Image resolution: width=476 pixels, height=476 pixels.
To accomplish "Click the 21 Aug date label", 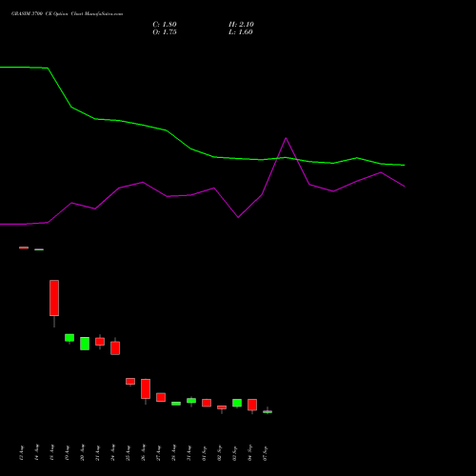I will tap(98, 452).
